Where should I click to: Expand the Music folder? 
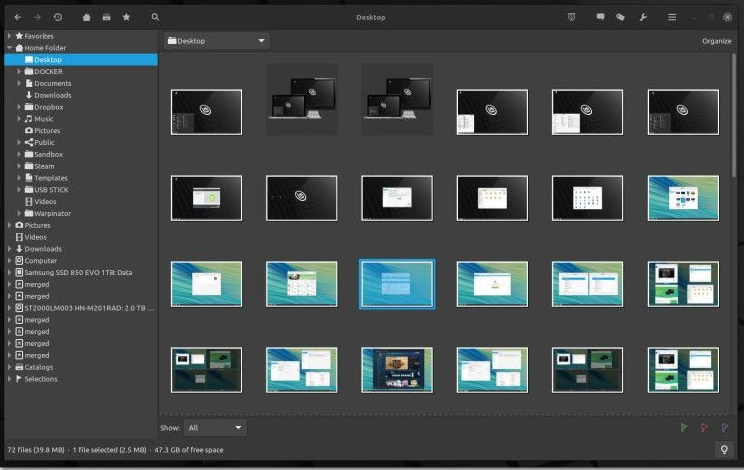pyautogui.click(x=19, y=119)
